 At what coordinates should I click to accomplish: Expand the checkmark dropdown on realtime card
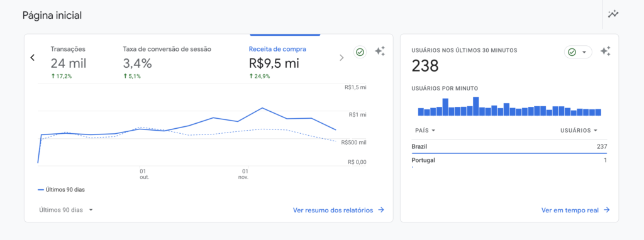[579, 52]
